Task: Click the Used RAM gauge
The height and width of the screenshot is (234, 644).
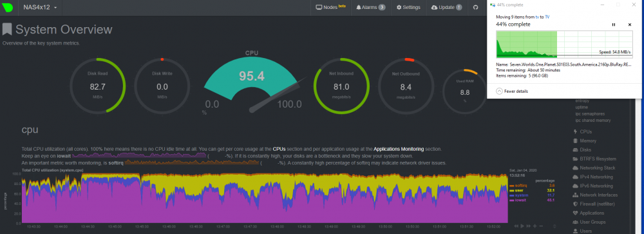Action: click(465, 91)
